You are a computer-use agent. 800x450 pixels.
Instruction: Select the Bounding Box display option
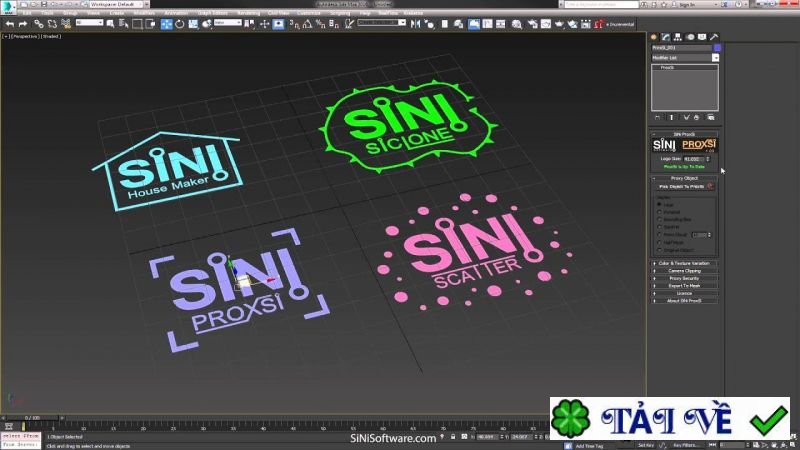point(659,219)
